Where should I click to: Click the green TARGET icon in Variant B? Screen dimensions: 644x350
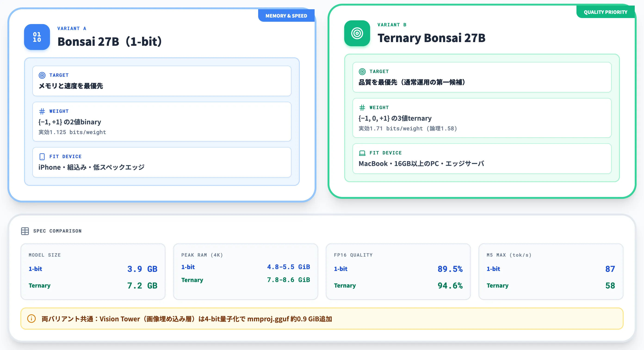coord(362,72)
